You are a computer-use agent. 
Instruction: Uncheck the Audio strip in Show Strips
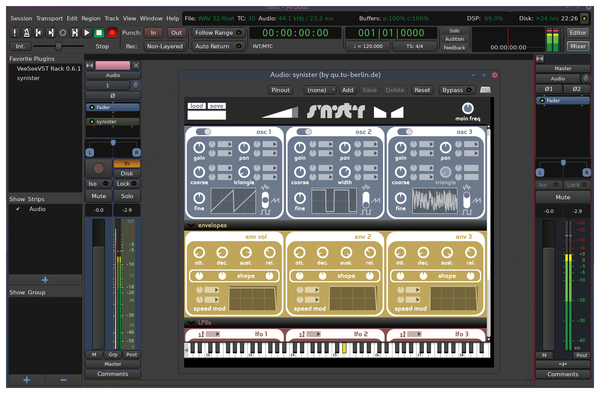(18, 209)
